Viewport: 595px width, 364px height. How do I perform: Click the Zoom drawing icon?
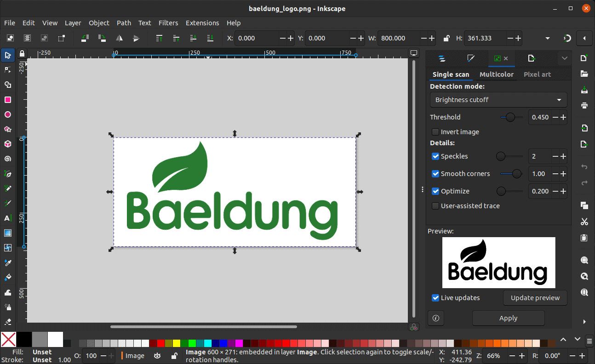pos(584,276)
